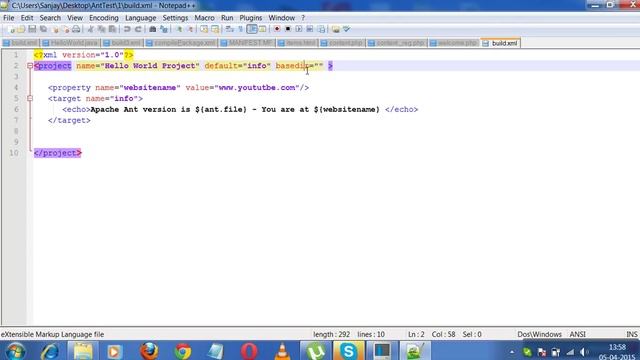Open Find with the binoculars icon

(153, 29)
